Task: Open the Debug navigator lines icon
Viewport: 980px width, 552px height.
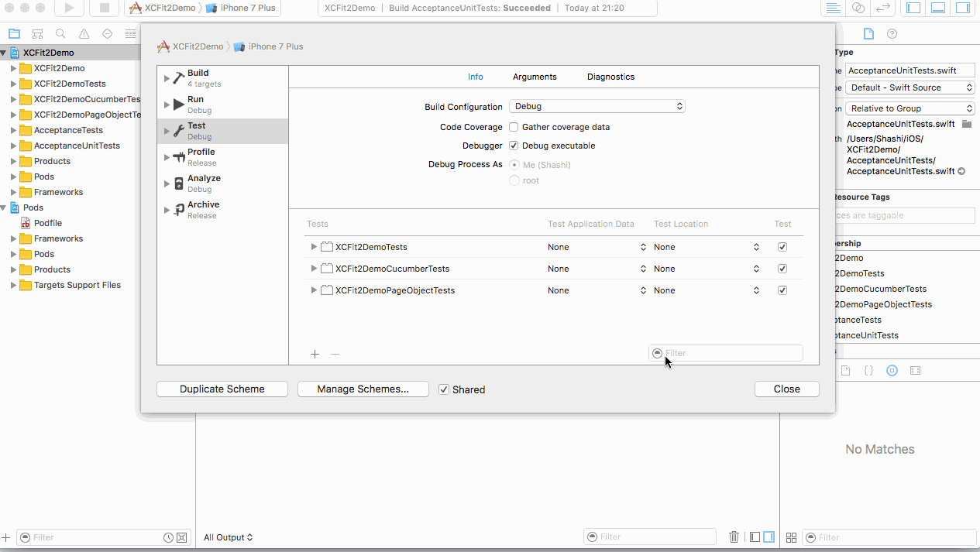Action: [130, 34]
